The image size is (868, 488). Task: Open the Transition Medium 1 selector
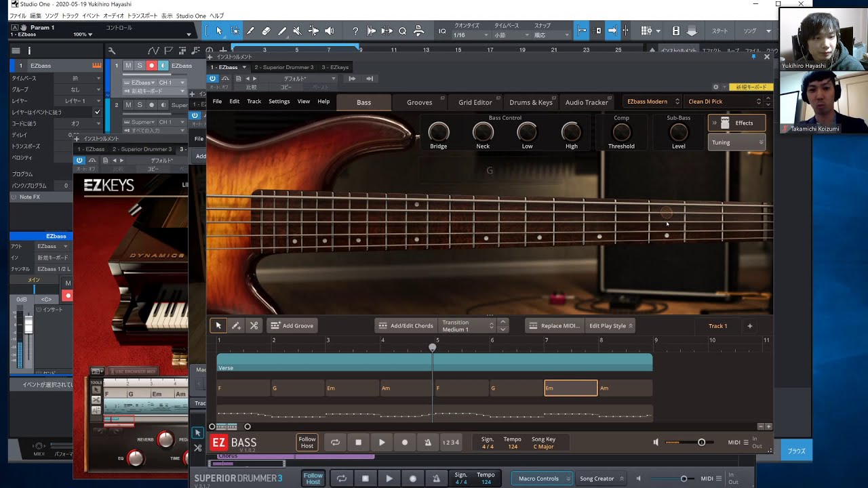tap(467, 326)
